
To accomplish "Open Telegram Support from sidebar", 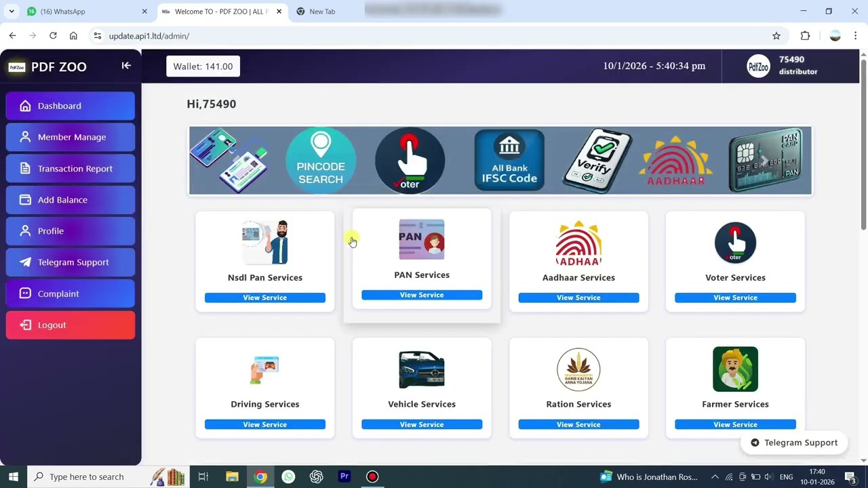I will click(71, 262).
